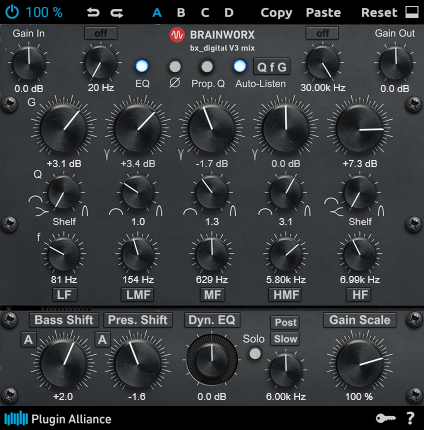The image size is (424, 430).
Task: Click Copy in the top toolbar
Action: [x=276, y=13]
